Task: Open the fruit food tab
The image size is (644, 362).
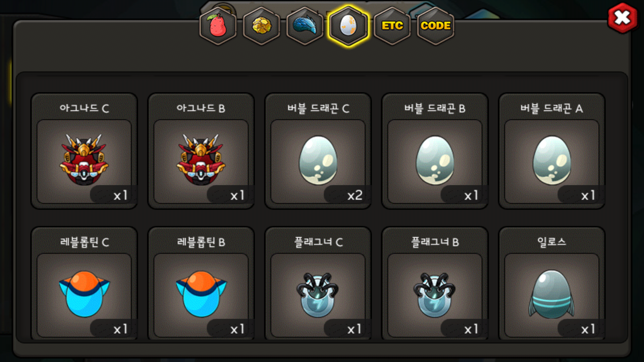Action: 218,26
